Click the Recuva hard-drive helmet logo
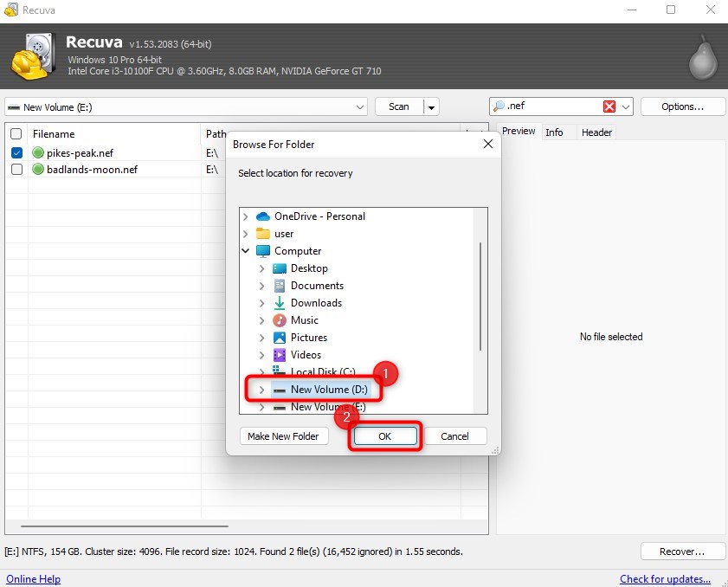 34,55
